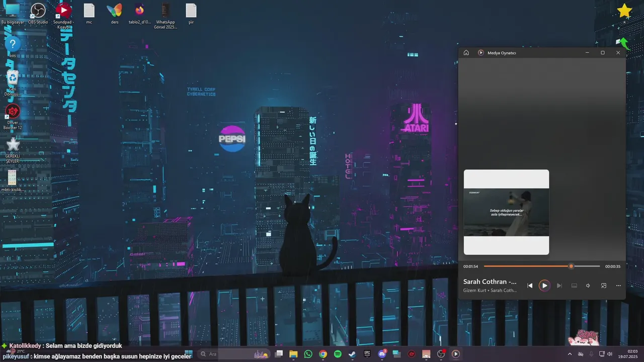The image size is (644, 362).
Task: Select the 'Geri Dönüşü...' recycle bin icon
Action: coord(13,83)
